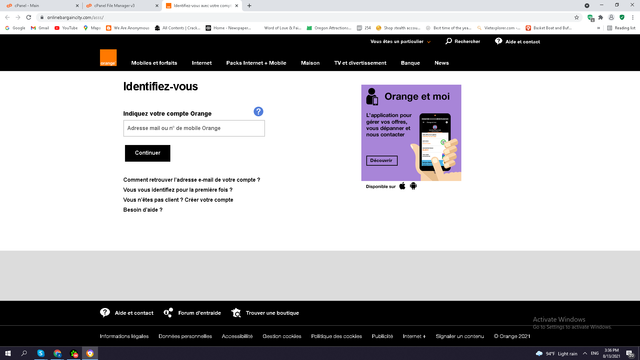This screenshot has height=360, width=640.
Task: Open Maps bookmark
Action: click(x=92, y=28)
